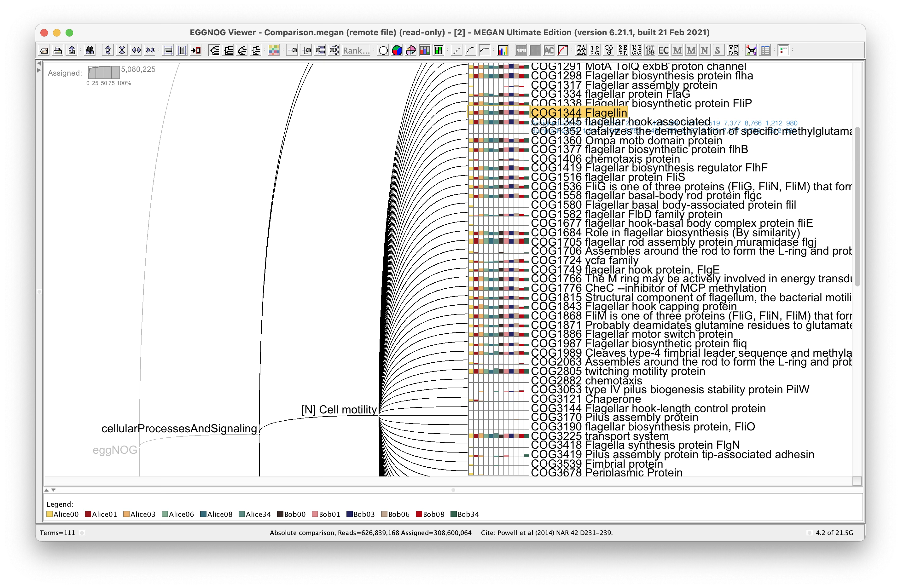Select COG1317 Flagellar assembly protein node
The width and height of the screenshot is (901, 588).
click(624, 85)
